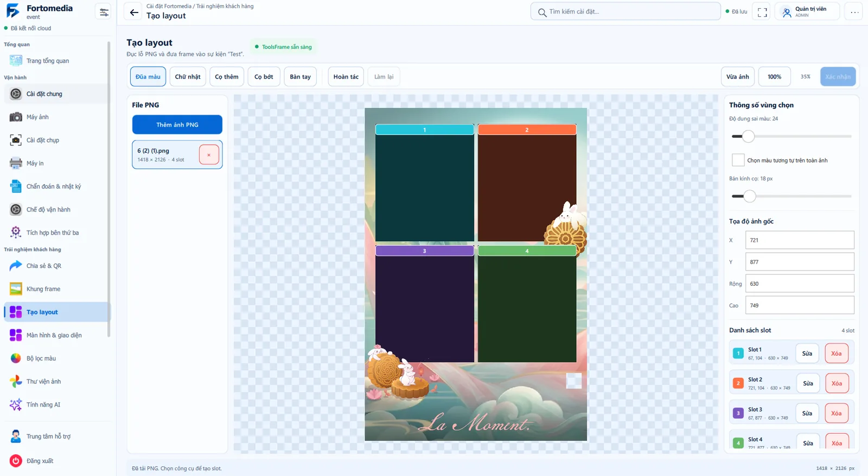Select Tạo layout in sidebar

(56, 312)
